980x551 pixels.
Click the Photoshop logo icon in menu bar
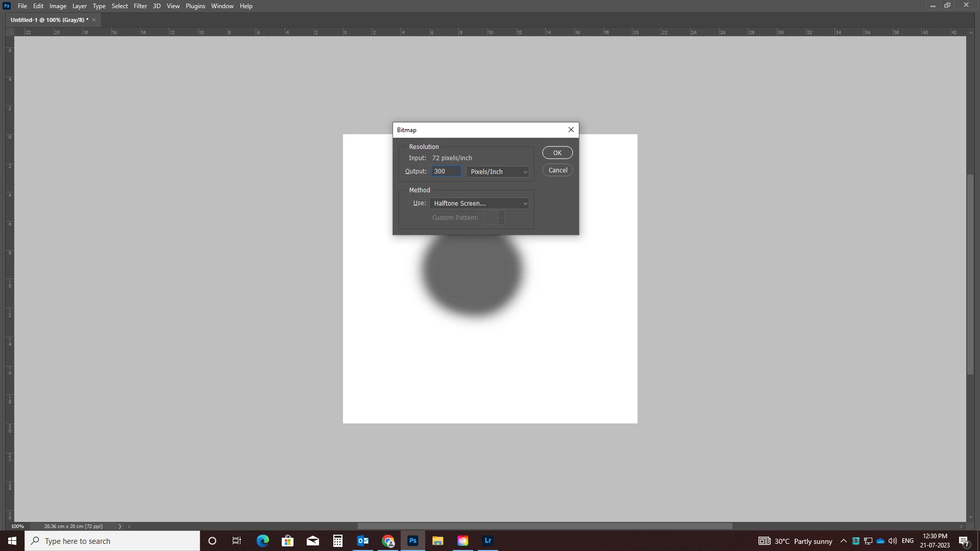point(7,6)
